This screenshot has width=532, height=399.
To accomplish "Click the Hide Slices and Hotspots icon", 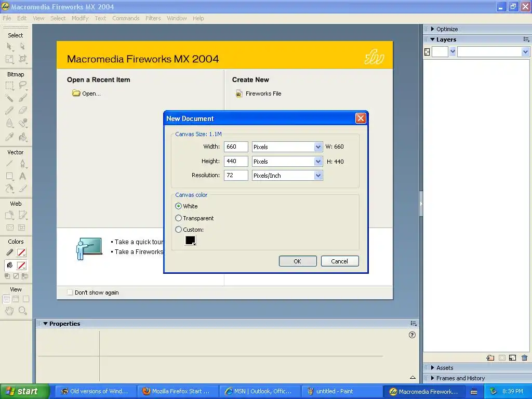I will click(10, 228).
